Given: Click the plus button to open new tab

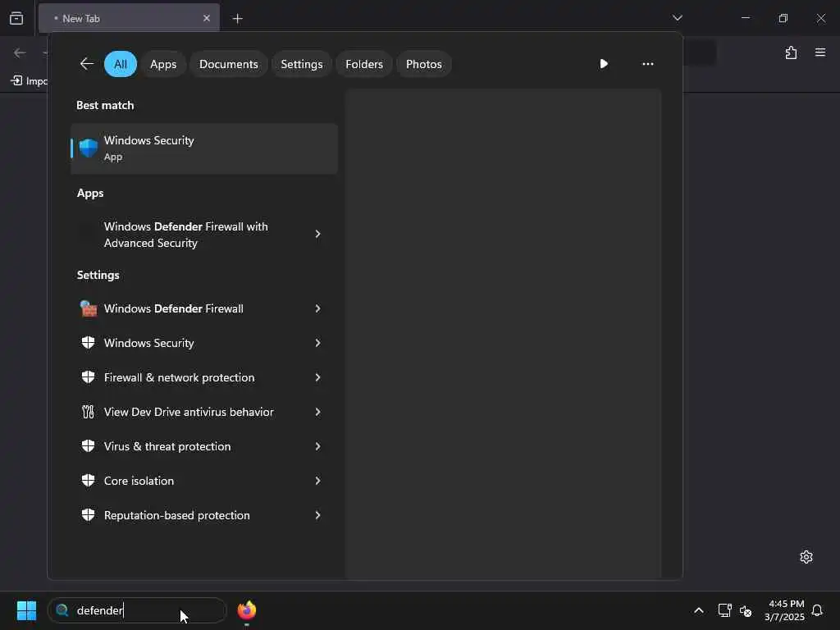Looking at the screenshot, I should tap(237, 19).
